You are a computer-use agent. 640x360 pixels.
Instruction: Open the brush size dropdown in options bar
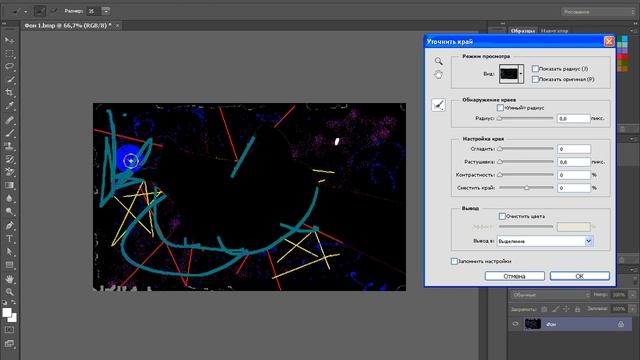pyautogui.click(x=106, y=11)
